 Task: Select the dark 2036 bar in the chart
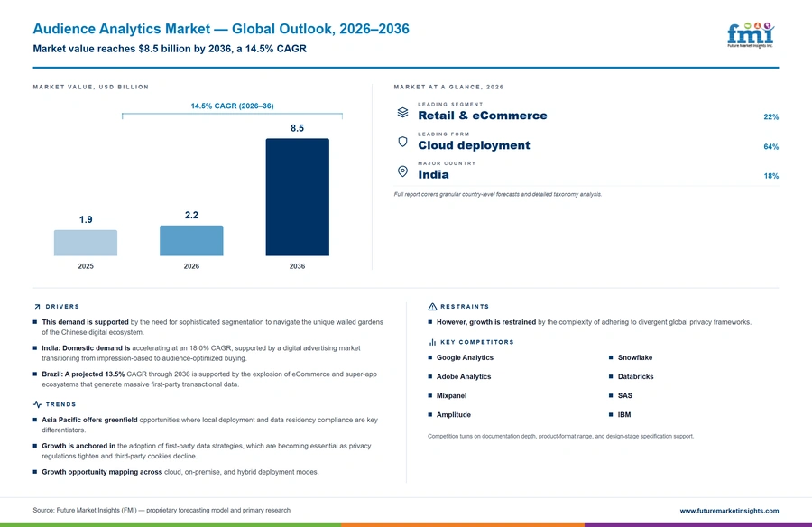click(297, 197)
